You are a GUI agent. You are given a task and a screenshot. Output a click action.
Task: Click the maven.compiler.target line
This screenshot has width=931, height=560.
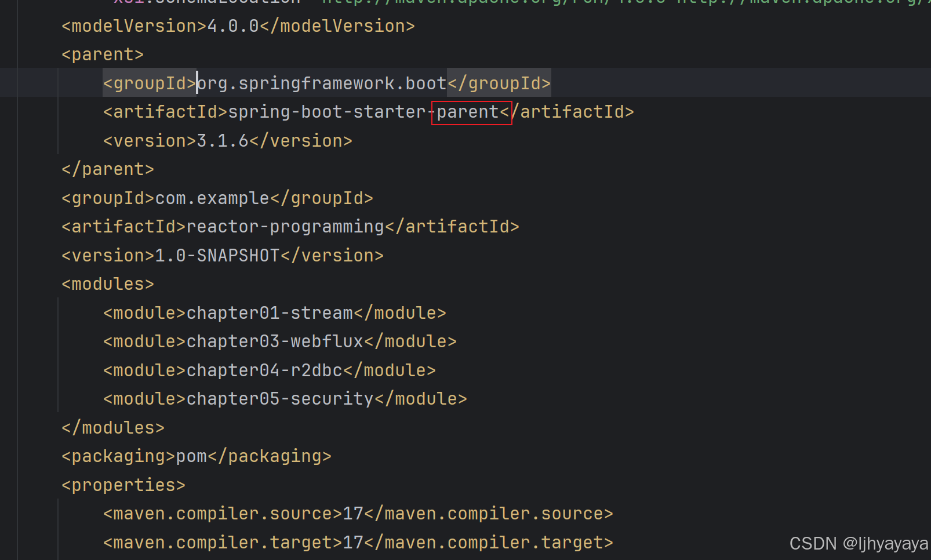click(x=358, y=541)
